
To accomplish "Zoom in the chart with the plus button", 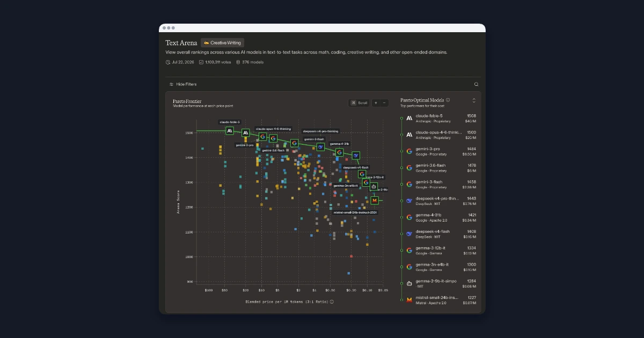I will coord(376,102).
